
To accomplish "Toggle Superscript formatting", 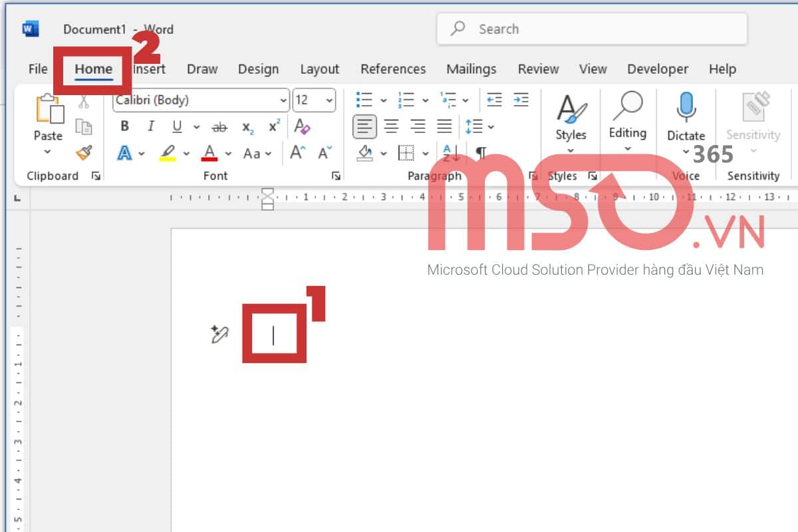I will 274,126.
